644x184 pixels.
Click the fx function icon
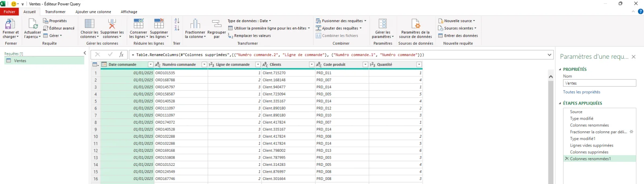point(121,54)
